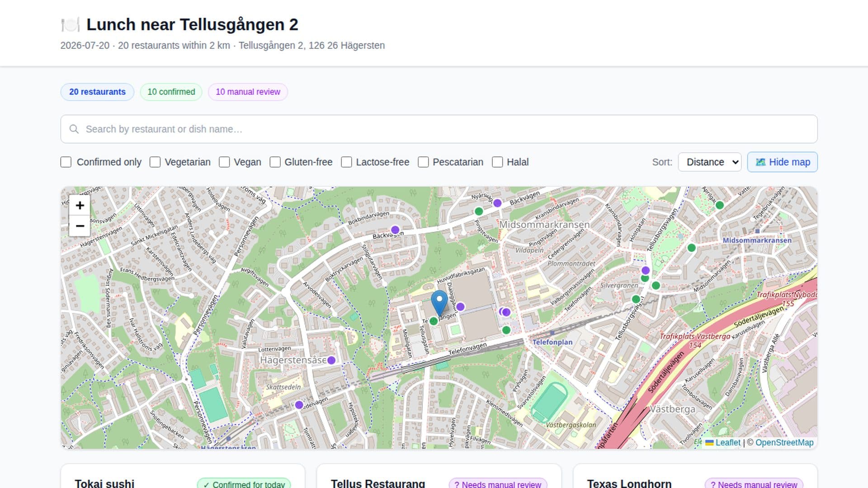Tick the Vegan filter checkbox

[224, 162]
